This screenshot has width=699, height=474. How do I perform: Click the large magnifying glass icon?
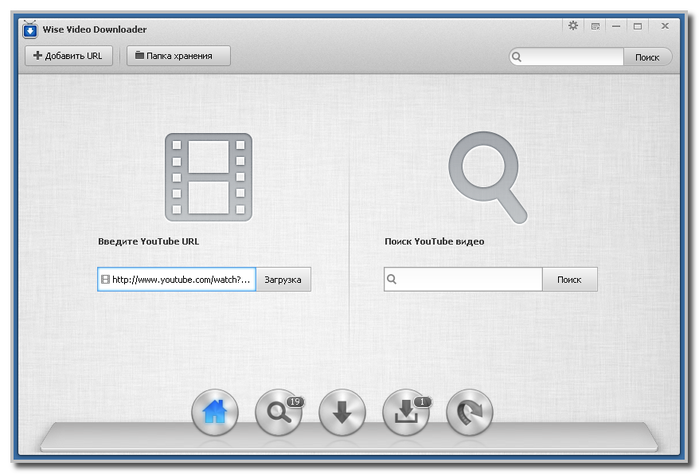tap(488, 177)
